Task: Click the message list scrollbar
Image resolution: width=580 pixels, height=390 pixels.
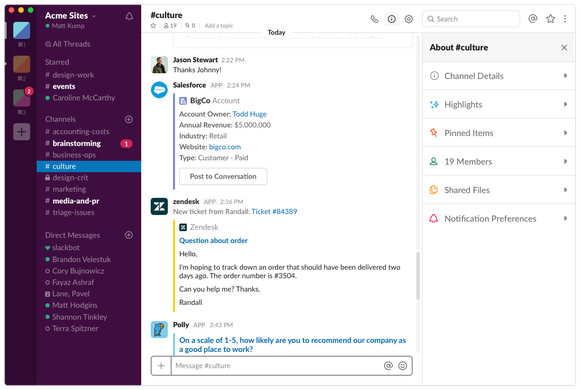Action: pyautogui.click(x=418, y=276)
